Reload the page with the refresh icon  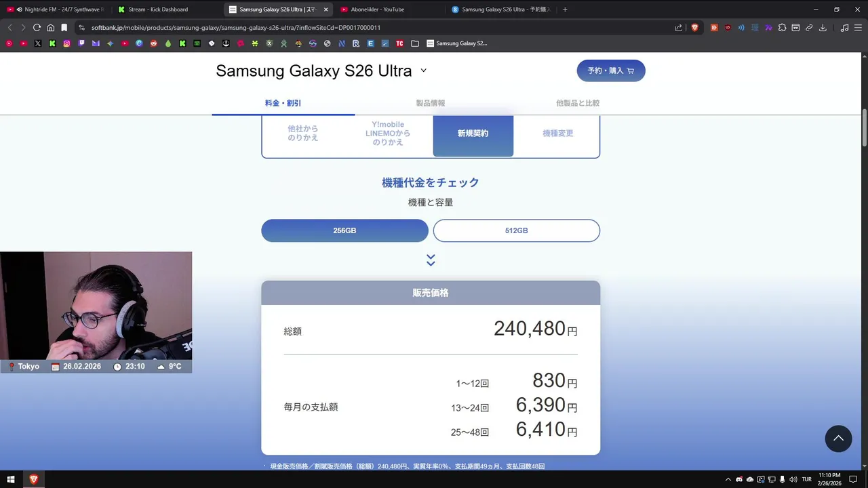[37, 28]
